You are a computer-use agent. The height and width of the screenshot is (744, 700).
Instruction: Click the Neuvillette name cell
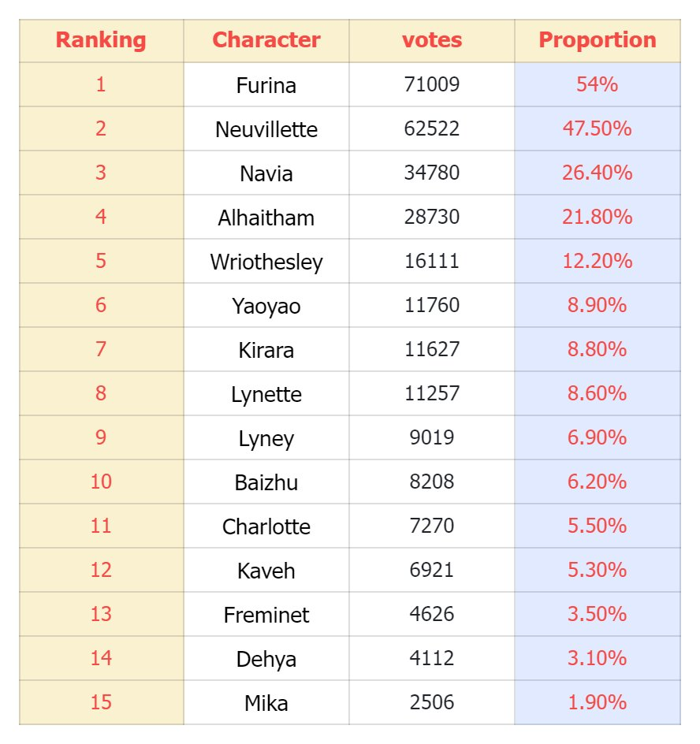tap(266, 128)
